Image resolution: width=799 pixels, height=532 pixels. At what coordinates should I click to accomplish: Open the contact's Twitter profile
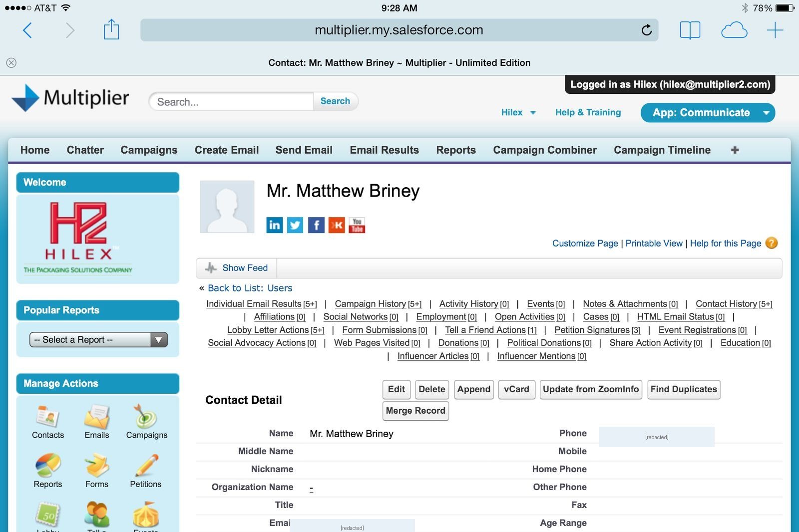tap(295, 225)
